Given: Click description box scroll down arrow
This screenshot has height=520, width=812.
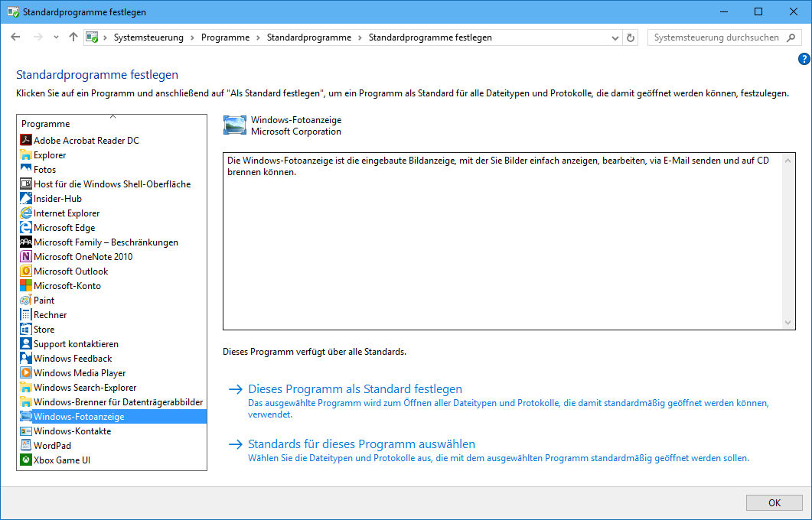Looking at the screenshot, I should pyautogui.click(x=788, y=323).
